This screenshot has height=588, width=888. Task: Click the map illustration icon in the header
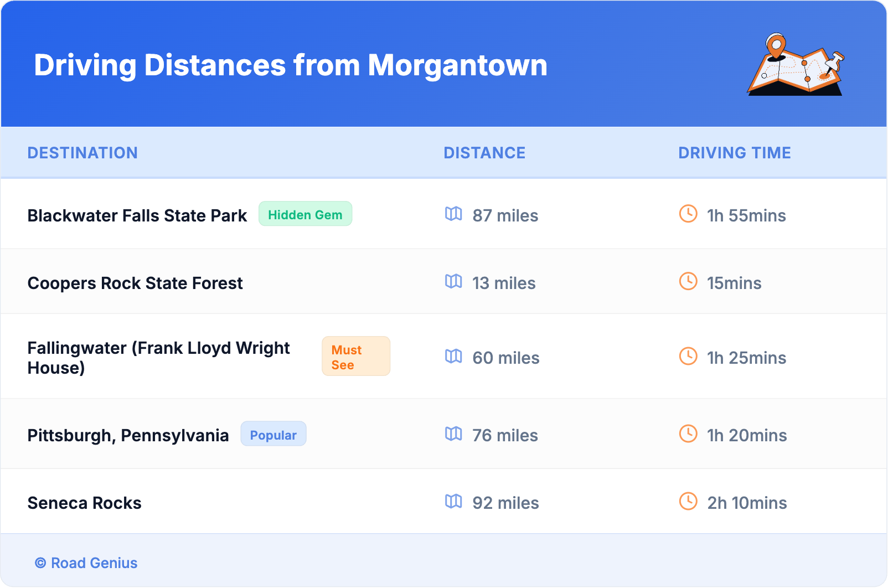pos(796,65)
